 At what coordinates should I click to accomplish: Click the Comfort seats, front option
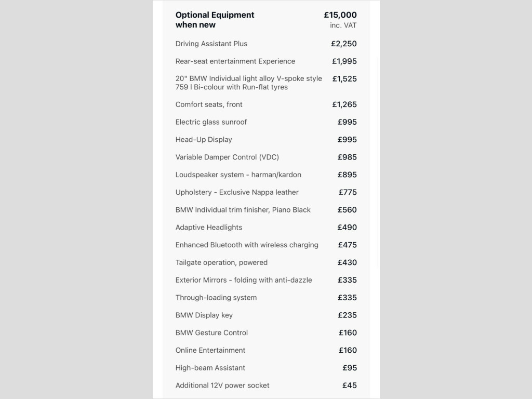tap(209, 104)
